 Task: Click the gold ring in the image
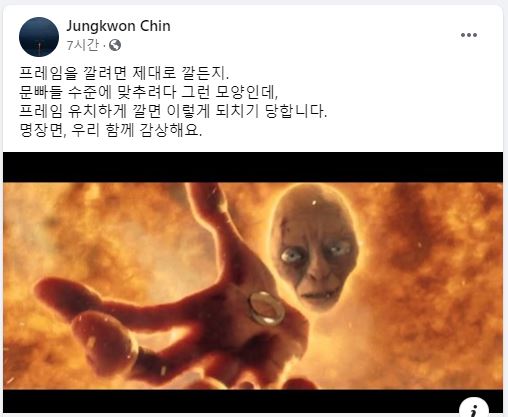[x=266, y=308]
